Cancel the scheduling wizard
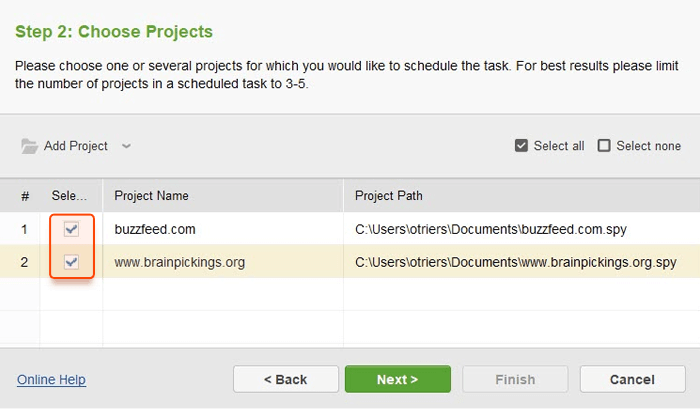This screenshot has width=700, height=409. pos(633,380)
